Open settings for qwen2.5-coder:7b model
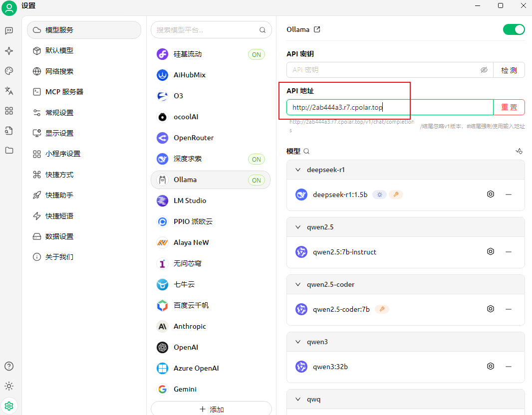The width and height of the screenshot is (532, 415). click(490, 309)
